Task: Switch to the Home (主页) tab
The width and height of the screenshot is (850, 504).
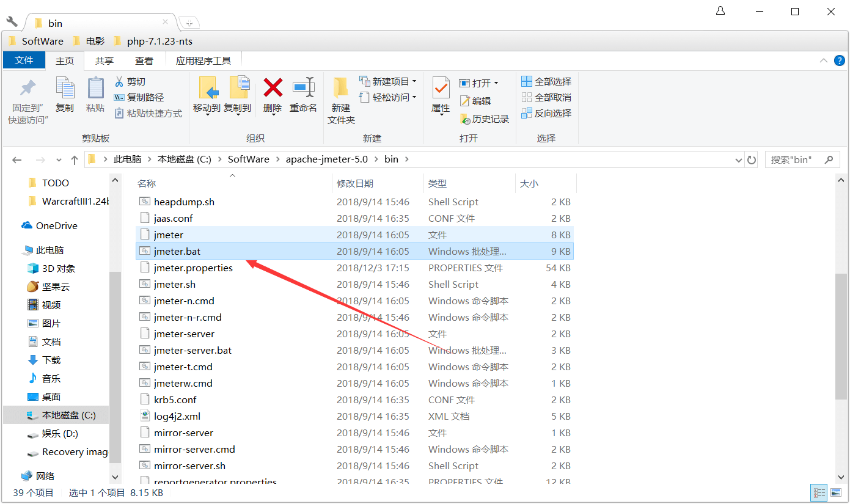Action: (x=65, y=60)
